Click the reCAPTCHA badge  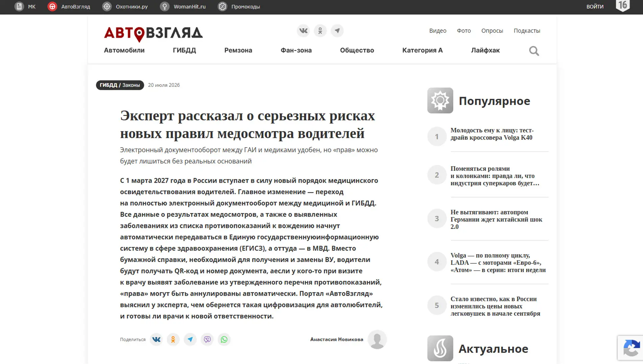[630, 348]
